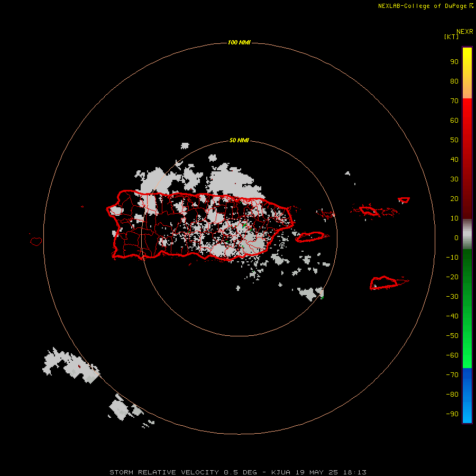Click the -70 value on velocity scale
The image size is (476, 476).
point(452,375)
